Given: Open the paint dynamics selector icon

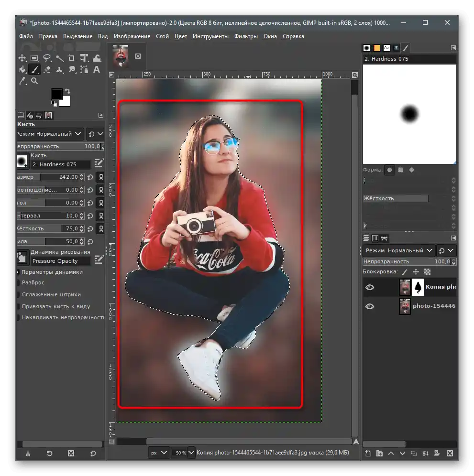Looking at the screenshot, I should tap(22, 258).
